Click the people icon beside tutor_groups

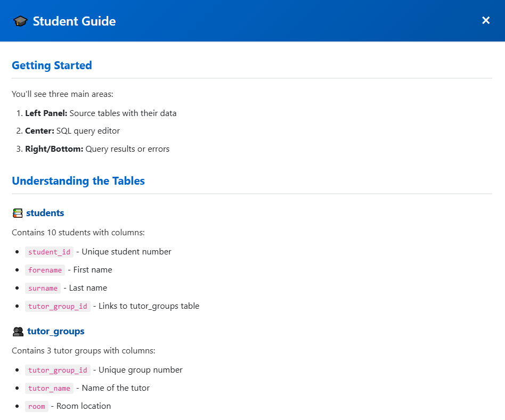point(18,332)
